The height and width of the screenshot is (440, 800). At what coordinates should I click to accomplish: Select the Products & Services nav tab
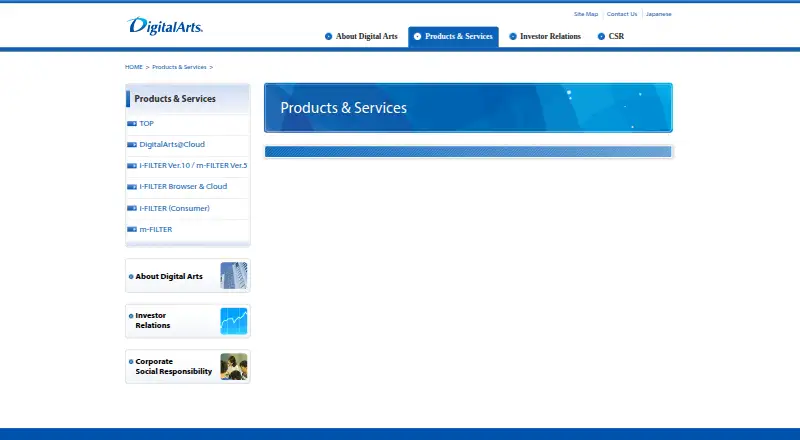pos(453,36)
